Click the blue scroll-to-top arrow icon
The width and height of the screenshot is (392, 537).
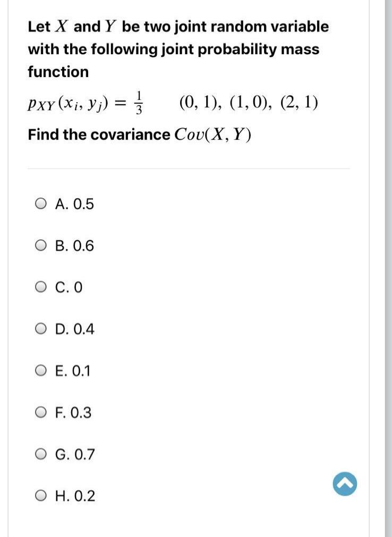(x=344, y=483)
